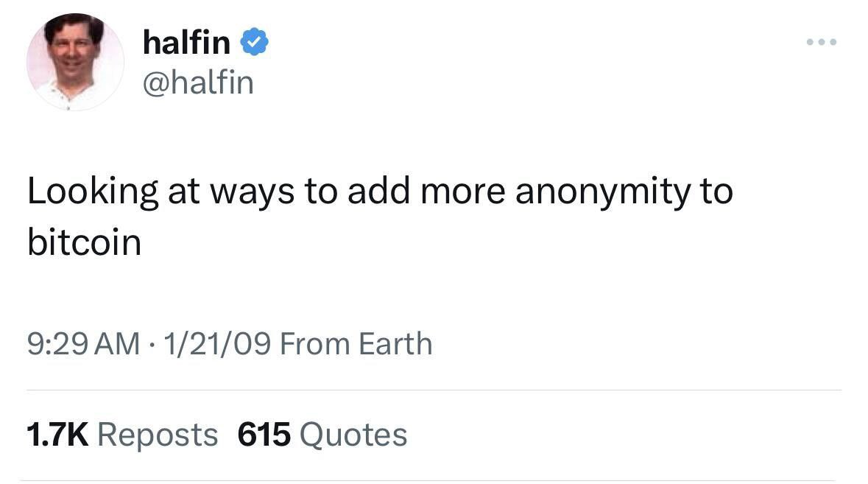The width and height of the screenshot is (868, 484).
Task: Open the 615 quotes count
Action: point(264,435)
